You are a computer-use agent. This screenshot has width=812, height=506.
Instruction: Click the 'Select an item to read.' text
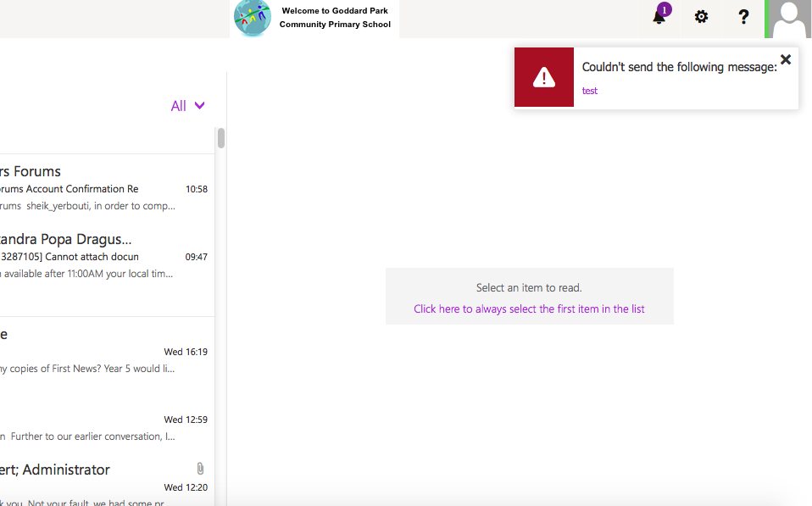pos(529,287)
